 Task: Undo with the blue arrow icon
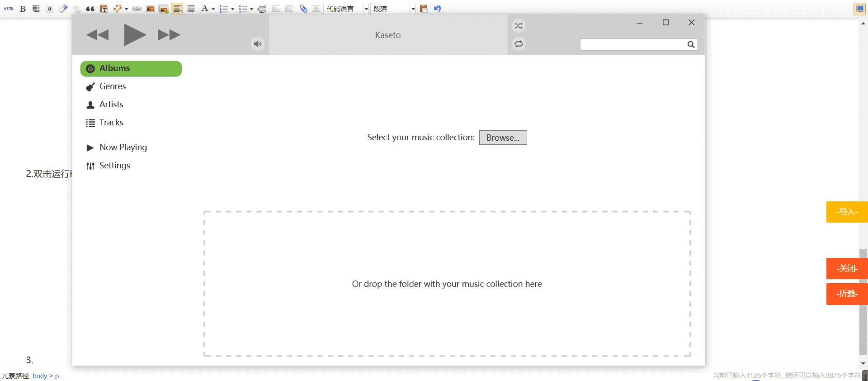(x=437, y=9)
